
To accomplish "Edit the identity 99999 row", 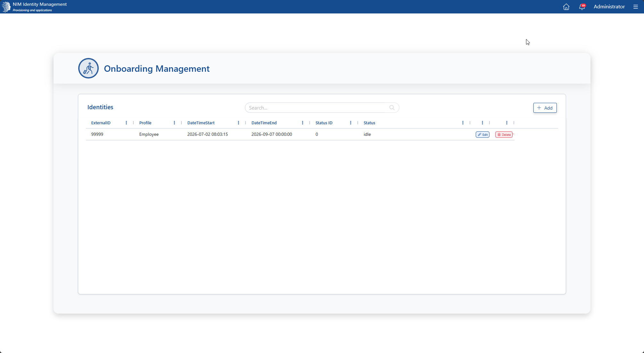I will (x=482, y=135).
